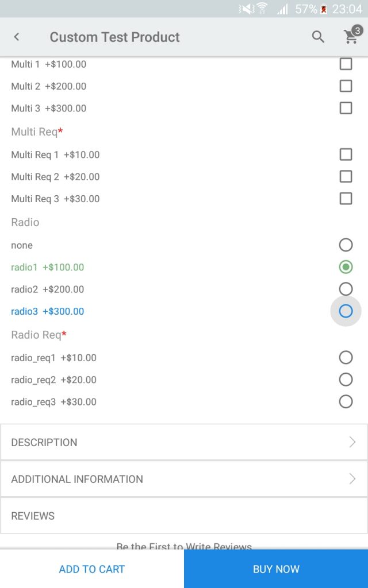Select the highlighted radio3 +$300.00 option
The image size is (368, 588).
[346, 311]
